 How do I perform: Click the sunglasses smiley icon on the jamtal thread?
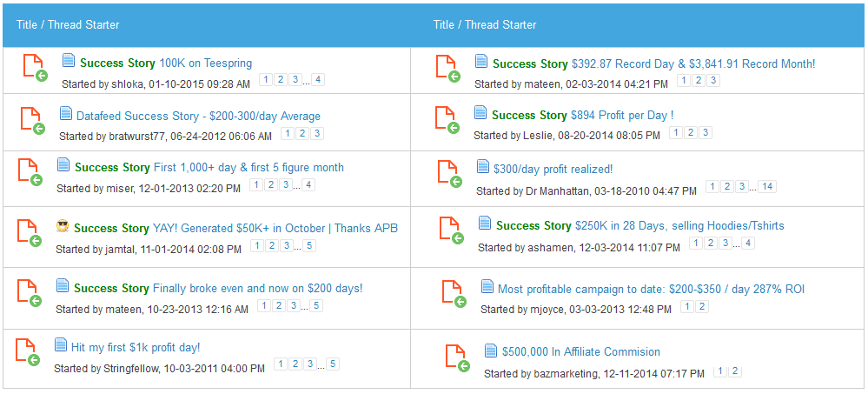tap(63, 225)
